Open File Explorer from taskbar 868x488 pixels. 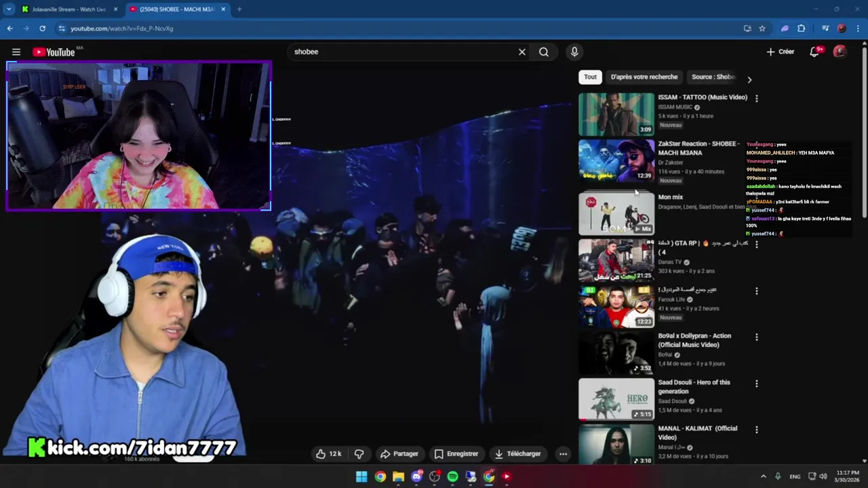click(x=398, y=476)
